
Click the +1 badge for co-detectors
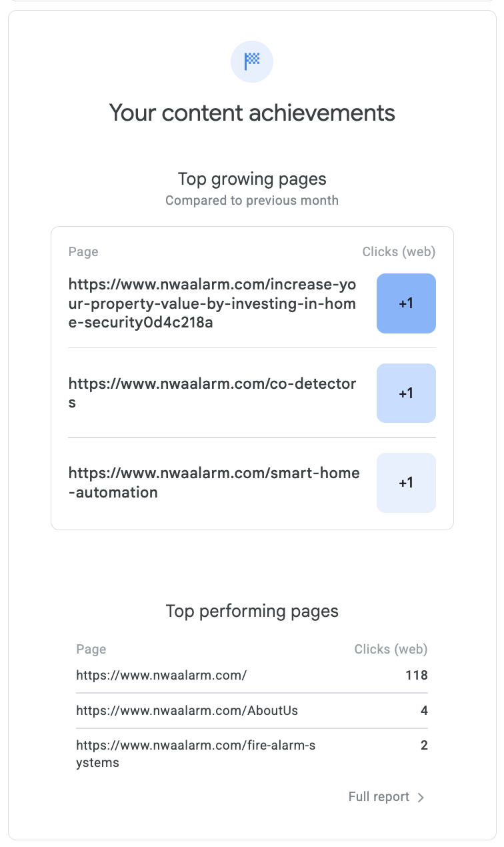406,393
